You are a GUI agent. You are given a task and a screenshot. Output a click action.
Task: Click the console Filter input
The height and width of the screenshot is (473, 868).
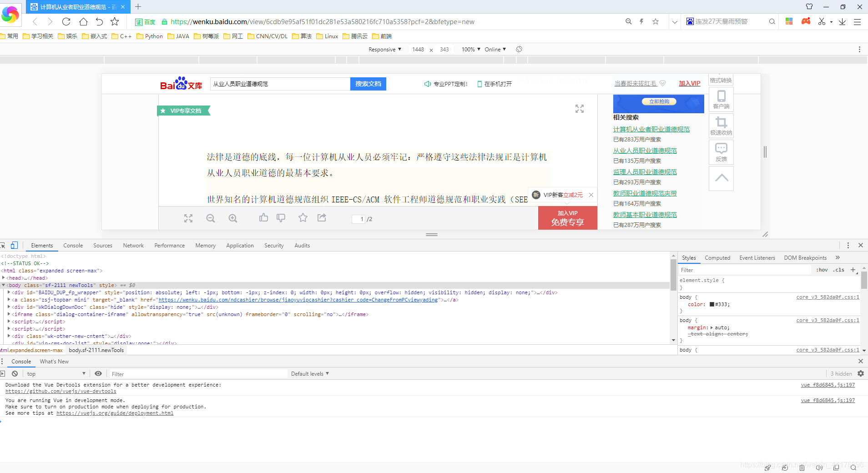[198, 373]
